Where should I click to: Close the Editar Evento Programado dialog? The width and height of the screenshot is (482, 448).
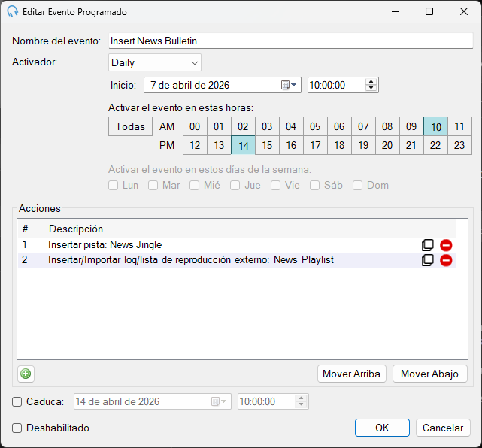pos(464,11)
